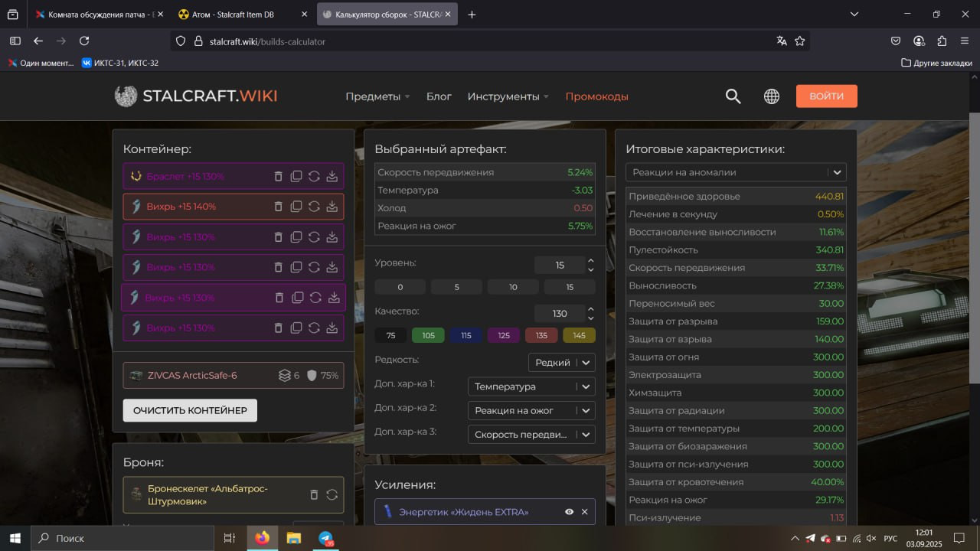
Task: Toggle the browser sidebar icon
Action: (15, 41)
